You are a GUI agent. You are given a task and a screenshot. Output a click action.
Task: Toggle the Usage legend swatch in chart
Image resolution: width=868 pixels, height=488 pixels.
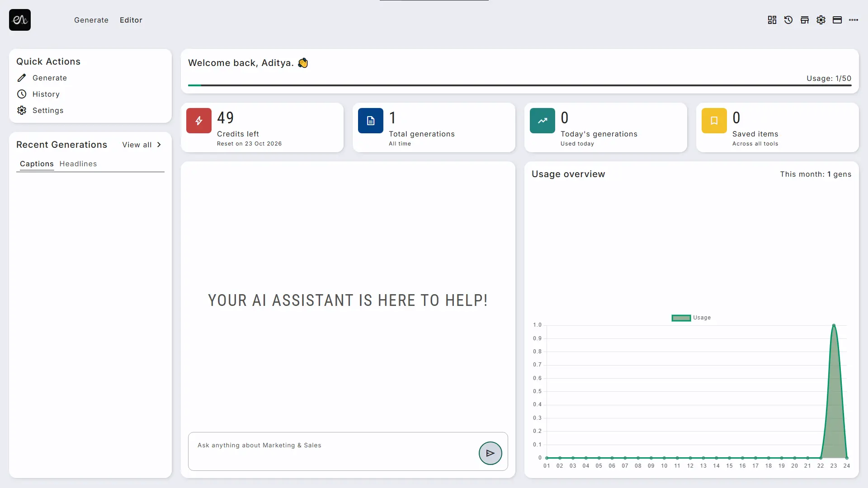click(x=681, y=318)
